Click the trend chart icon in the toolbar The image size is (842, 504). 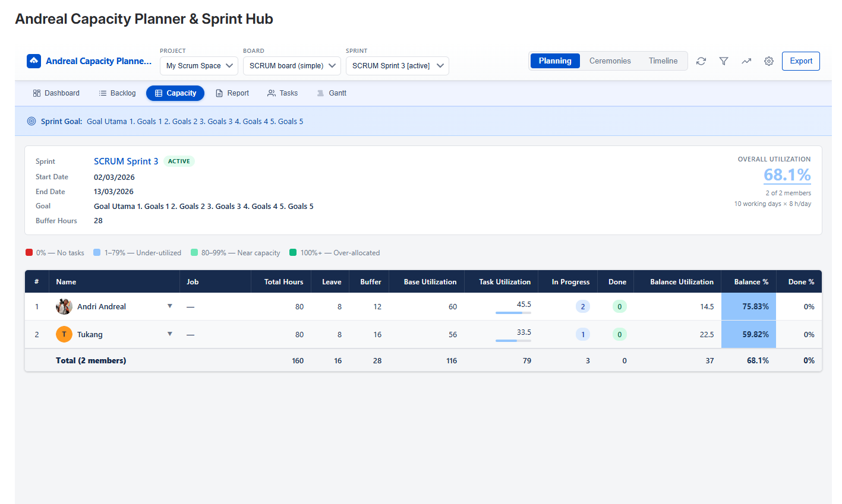746,61
